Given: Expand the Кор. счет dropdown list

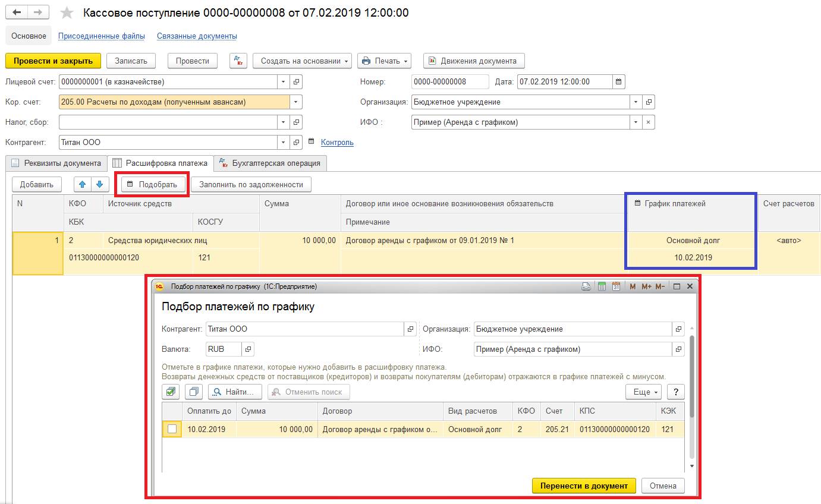Looking at the screenshot, I should click(296, 102).
